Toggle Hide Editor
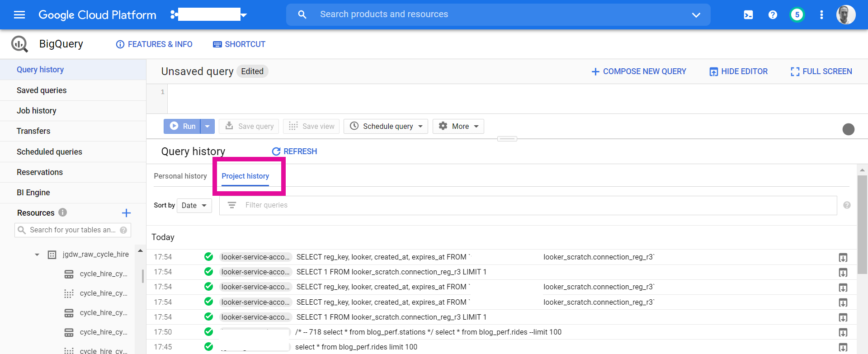 738,71
